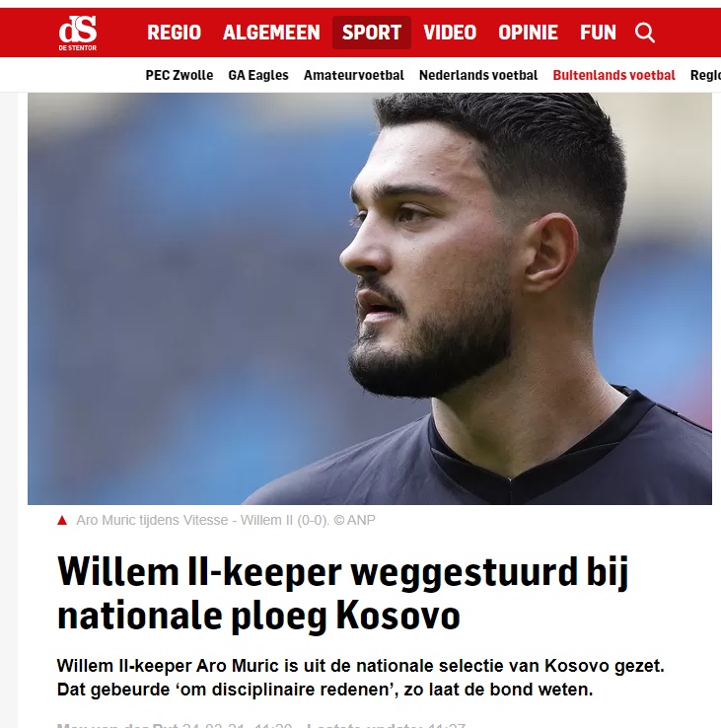Select the cut-off Regio subnavigation item
The image size is (721, 728).
point(705,75)
